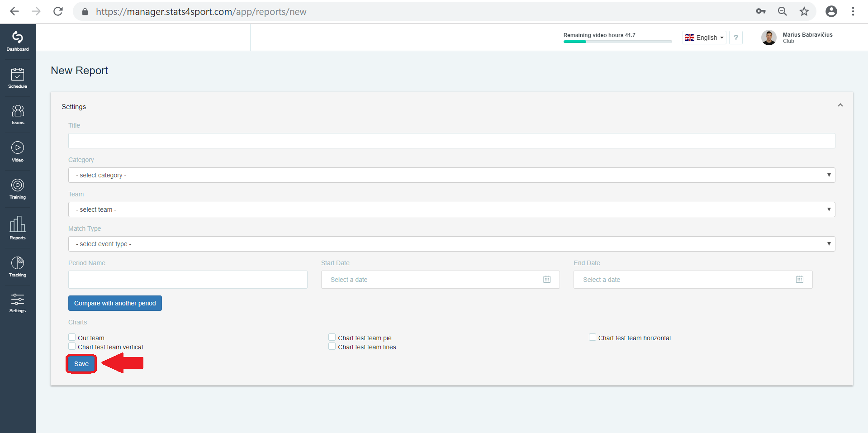Open the Dashboard from sidebar
This screenshot has width=868, height=433.
coord(18,41)
